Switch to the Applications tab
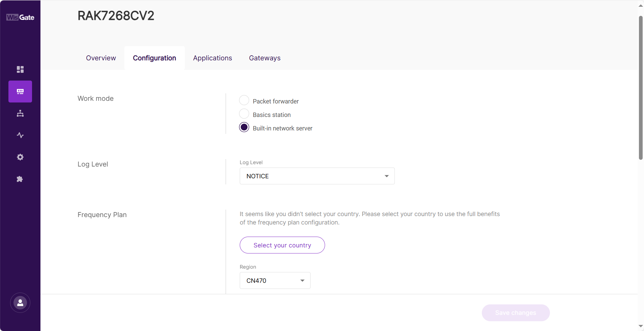This screenshot has width=644, height=331. click(212, 58)
